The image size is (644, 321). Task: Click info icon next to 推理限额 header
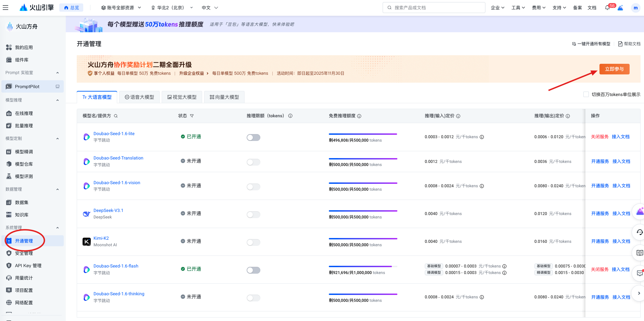click(x=290, y=116)
